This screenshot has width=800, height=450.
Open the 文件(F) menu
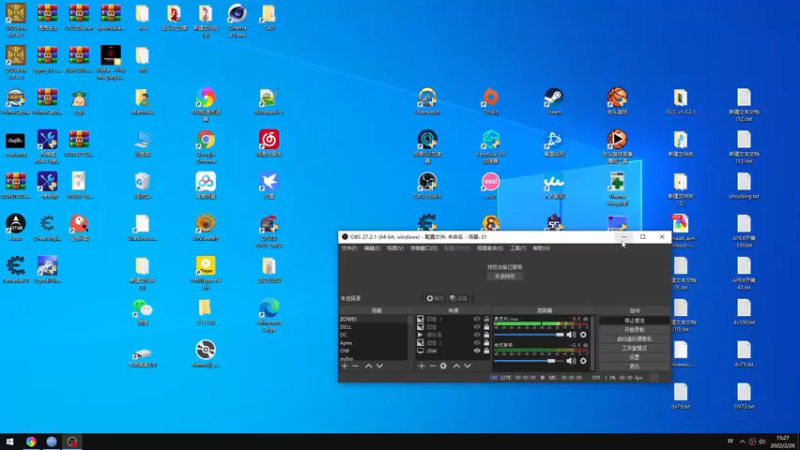click(x=349, y=248)
